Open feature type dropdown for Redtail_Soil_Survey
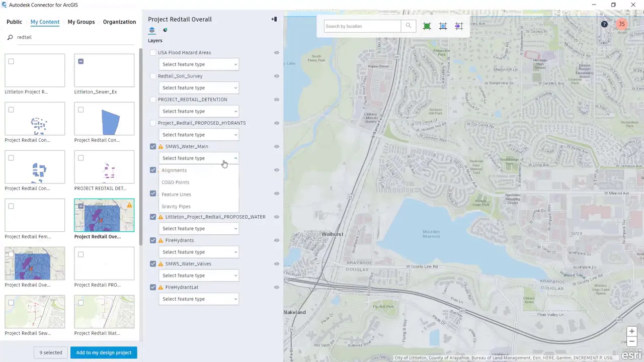Image resolution: width=644 pixels, height=362 pixels. pyautogui.click(x=199, y=88)
